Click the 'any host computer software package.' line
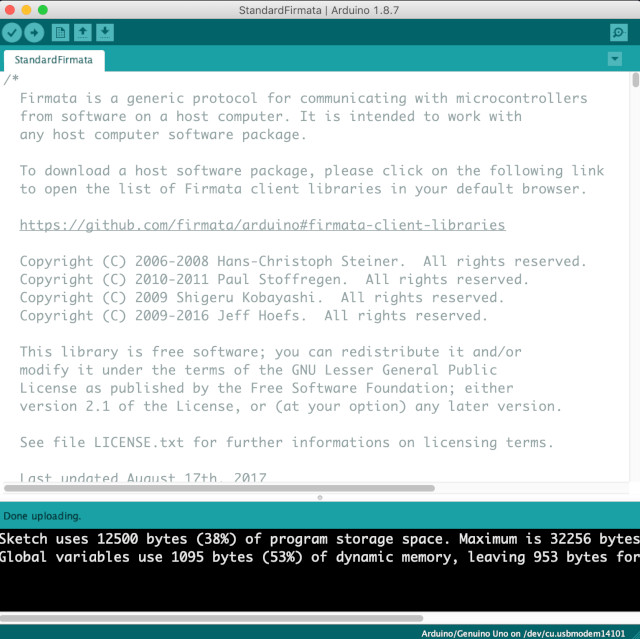Screen dimensions: 640x639 point(163,135)
